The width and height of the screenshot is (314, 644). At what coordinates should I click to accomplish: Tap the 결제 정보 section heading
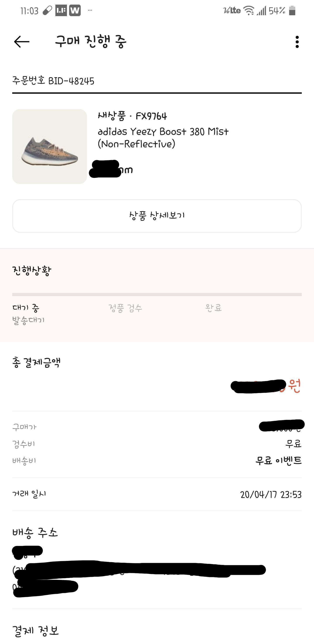(x=36, y=630)
